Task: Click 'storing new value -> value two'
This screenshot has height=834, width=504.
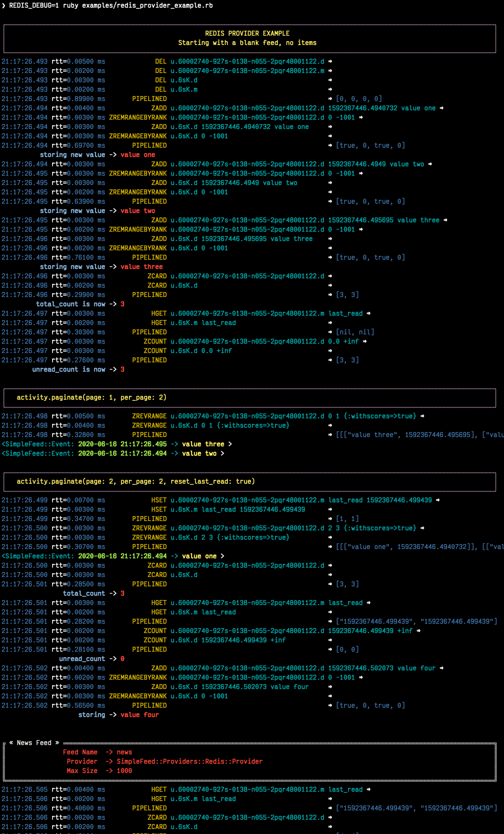Action: 98,211
